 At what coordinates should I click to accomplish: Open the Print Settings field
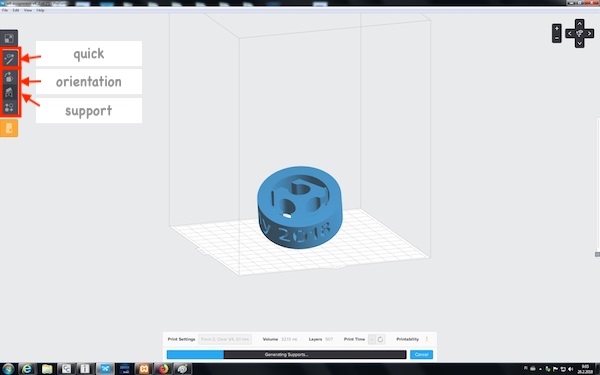pos(225,339)
